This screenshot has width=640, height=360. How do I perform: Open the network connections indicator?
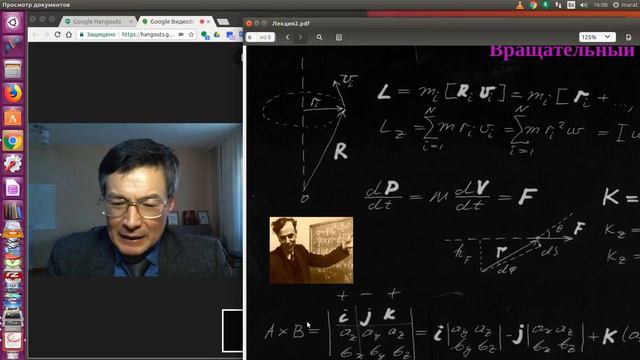pos(558,5)
